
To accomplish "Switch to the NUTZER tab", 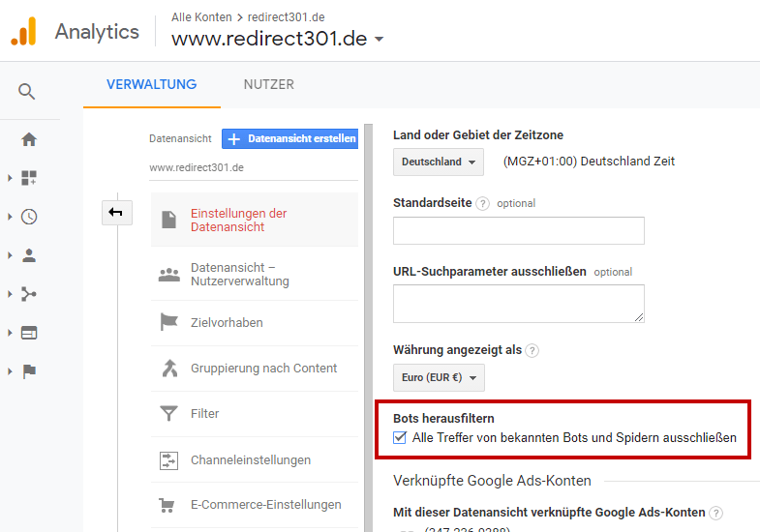I will pos(269,85).
